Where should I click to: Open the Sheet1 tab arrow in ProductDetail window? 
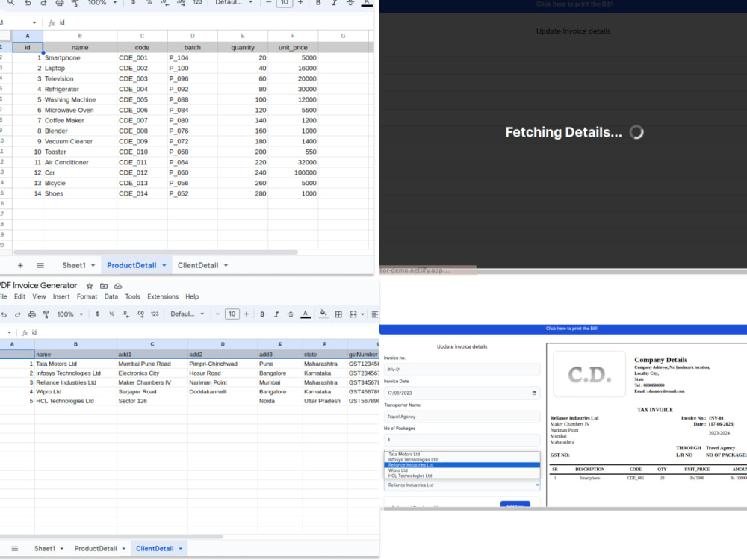[93, 265]
